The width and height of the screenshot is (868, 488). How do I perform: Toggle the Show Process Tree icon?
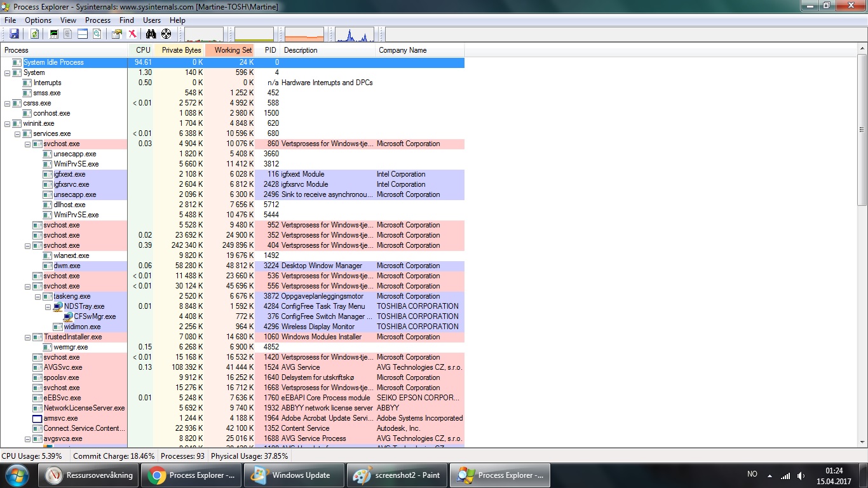(67, 34)
